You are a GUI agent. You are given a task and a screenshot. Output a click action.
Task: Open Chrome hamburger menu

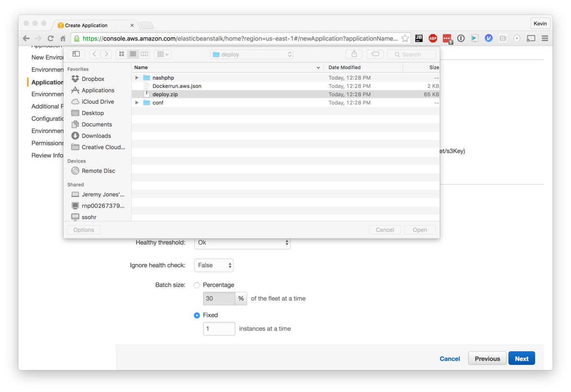click(x=545, y=38)
